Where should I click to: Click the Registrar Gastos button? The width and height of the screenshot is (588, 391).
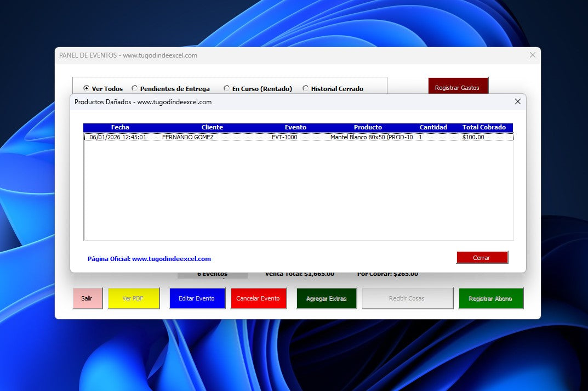457,87
